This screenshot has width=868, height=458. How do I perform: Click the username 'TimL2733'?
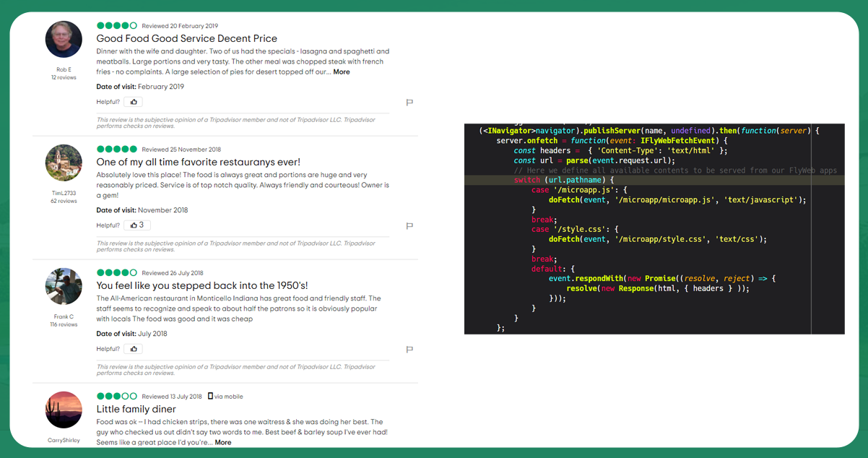[x=64, y=194]
